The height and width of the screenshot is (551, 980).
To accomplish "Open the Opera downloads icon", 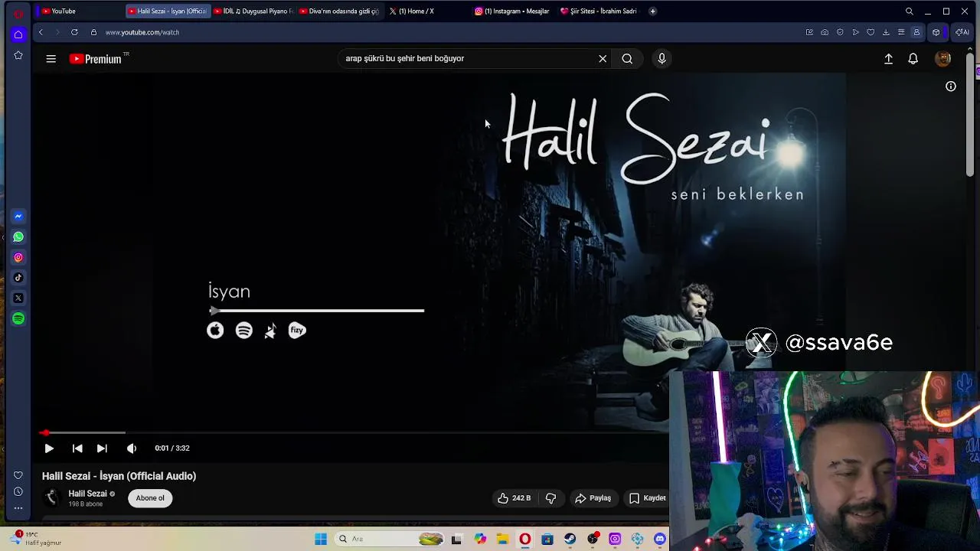I will pos(886,32).
